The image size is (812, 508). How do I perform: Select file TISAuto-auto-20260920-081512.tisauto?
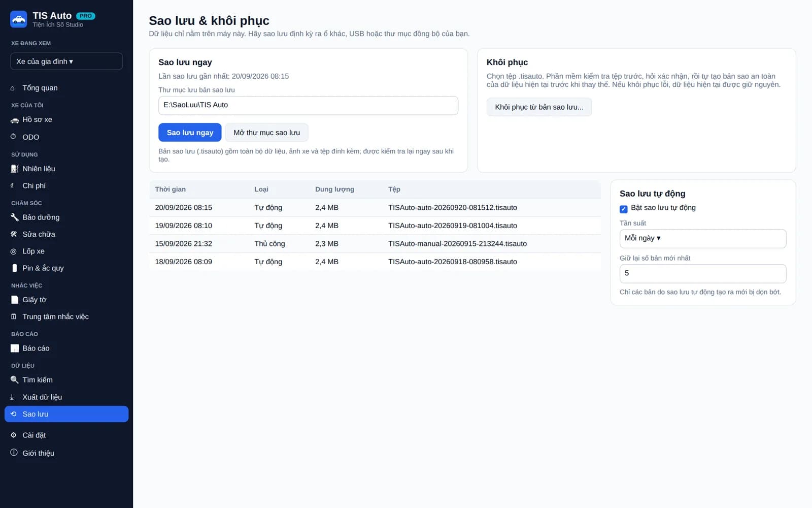pos(453,207)
